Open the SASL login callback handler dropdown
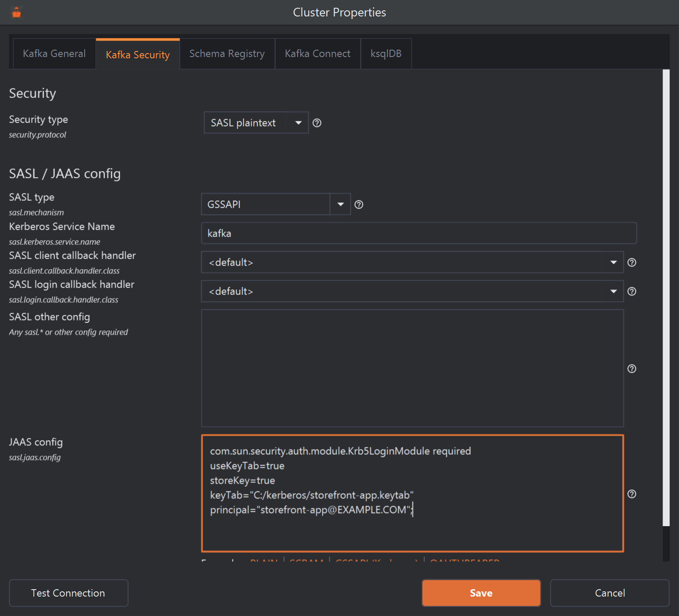This screenshot has width=679, height=616. tap(412, 291)
